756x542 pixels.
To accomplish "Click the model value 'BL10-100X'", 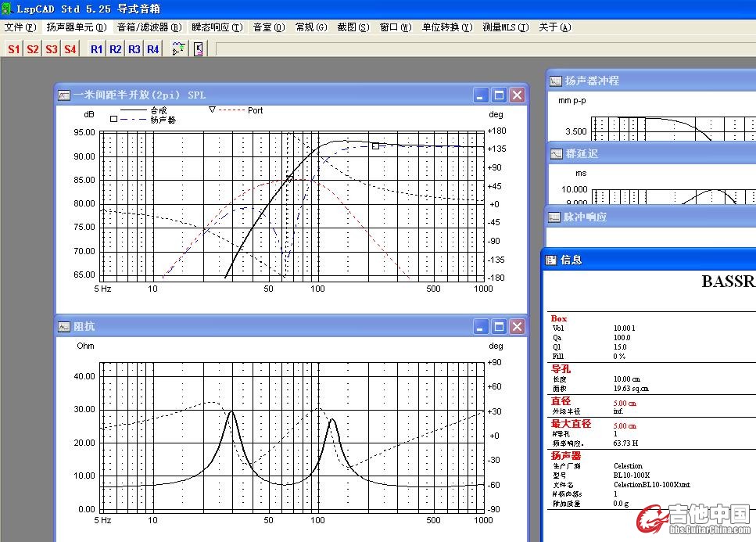I will pos(632,475).
